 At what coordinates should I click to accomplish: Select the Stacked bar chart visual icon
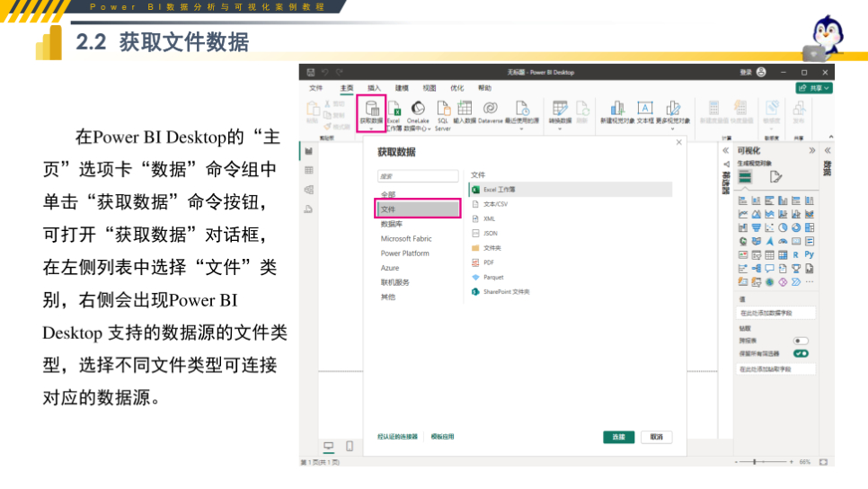point(743,200)
